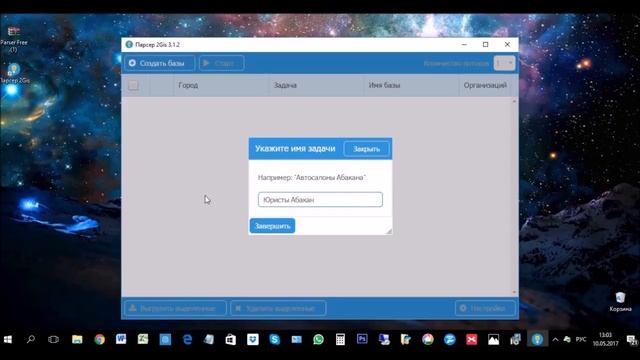This screenshot has height=360, width=640.
Task: Minimize the Парсер 2Gis window
Action: click(464, 44)
